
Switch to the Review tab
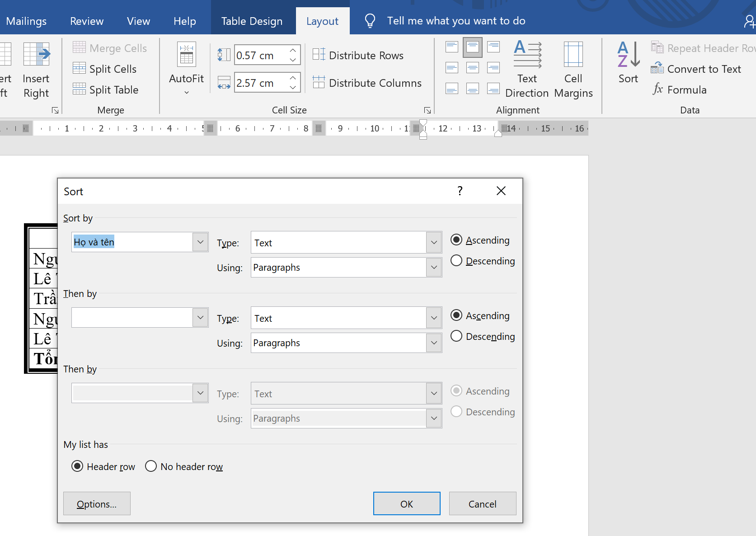point(87,21)
